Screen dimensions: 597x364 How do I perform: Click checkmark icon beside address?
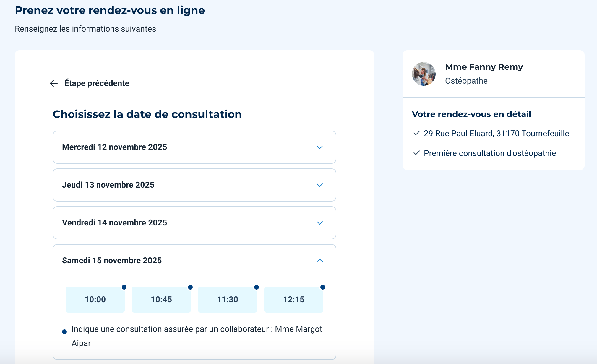click(416, 133)
